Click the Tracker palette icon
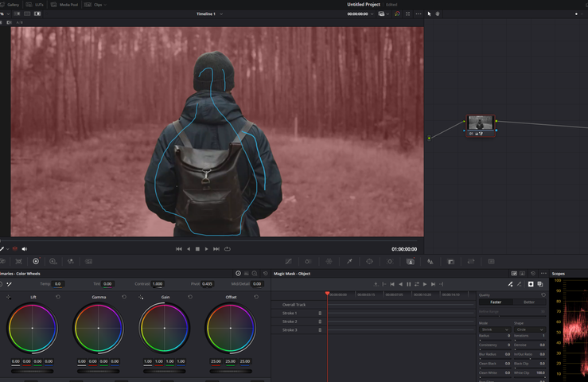This screenshot has height=382, width=588. pos(390,261)
